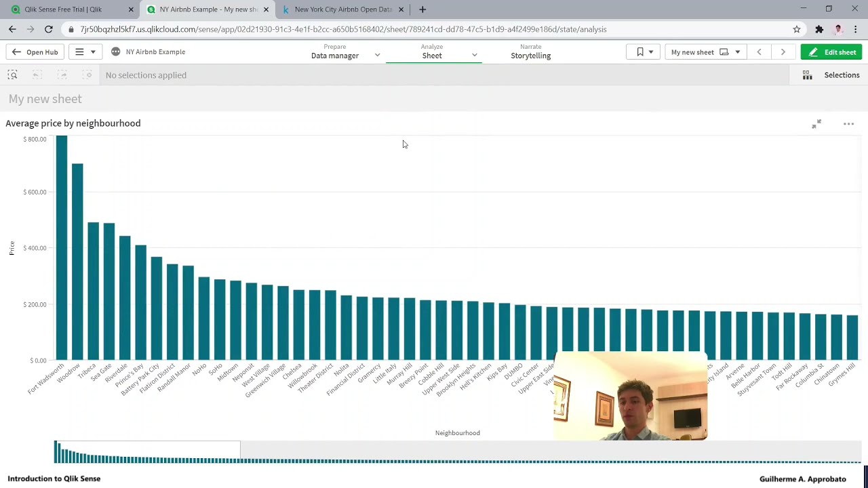The height and width of the screenshot is (488, 868).
Task: Close the Qlik Sense Free Trial tab
Action: [x=131, y=9]
